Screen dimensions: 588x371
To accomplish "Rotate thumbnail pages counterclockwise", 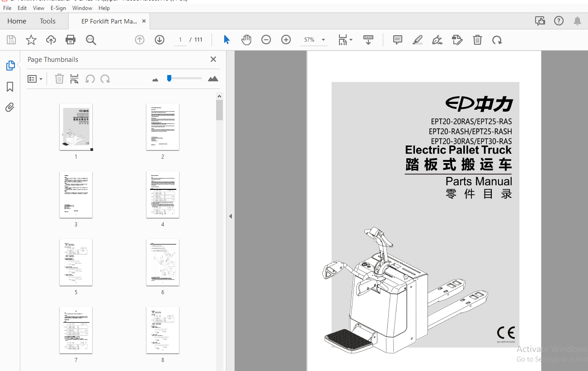I will pyautogui.click(x=90, y=79).
